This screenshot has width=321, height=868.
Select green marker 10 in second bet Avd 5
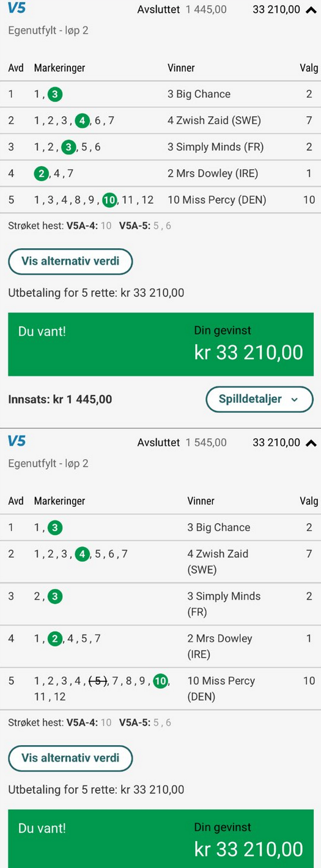pyautogui.click(x=160, y=681)
